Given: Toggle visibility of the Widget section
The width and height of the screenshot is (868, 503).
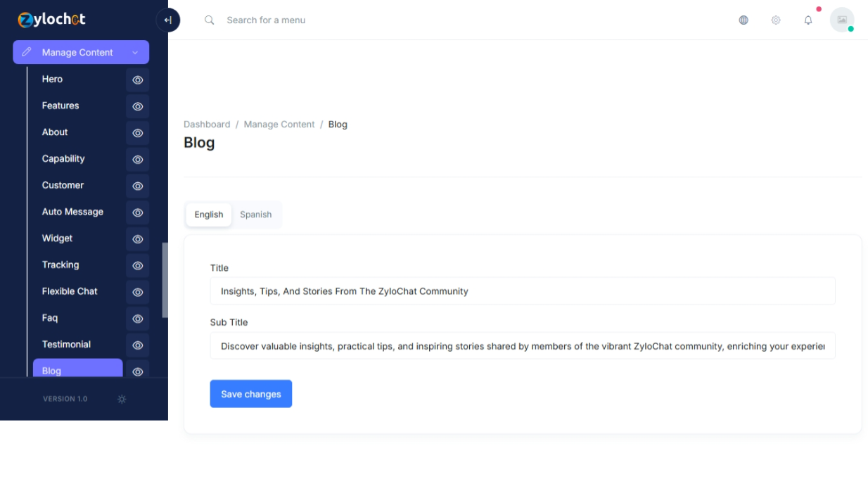Looking at the screenshot, I should [x=138, y=239].
